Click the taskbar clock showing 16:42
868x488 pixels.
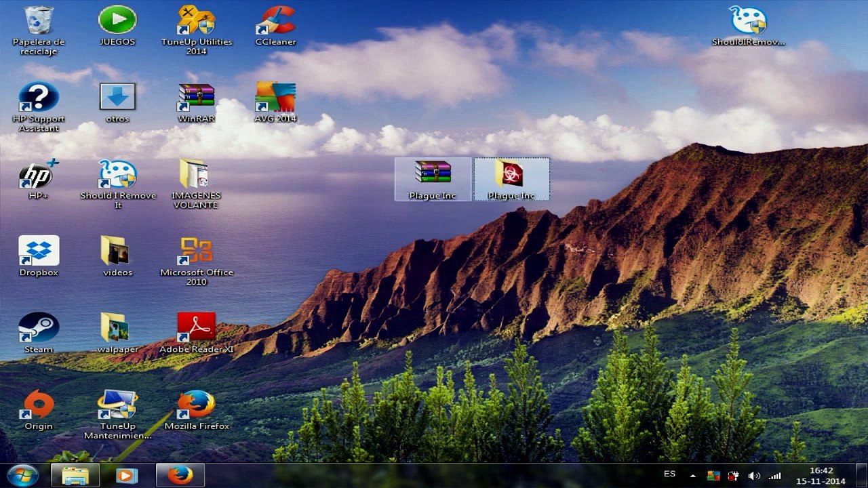coord(821,476)
